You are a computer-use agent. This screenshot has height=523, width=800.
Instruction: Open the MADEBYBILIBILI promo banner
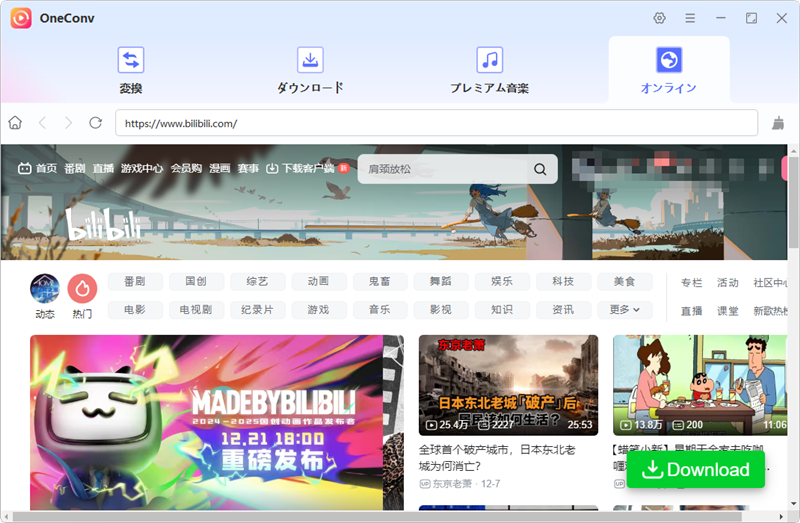217,422
